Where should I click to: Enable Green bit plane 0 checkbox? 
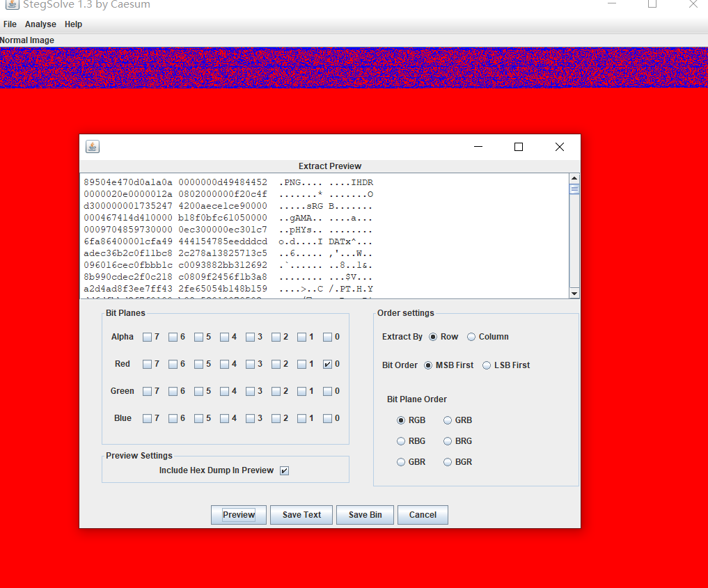[x=328, y=391]
